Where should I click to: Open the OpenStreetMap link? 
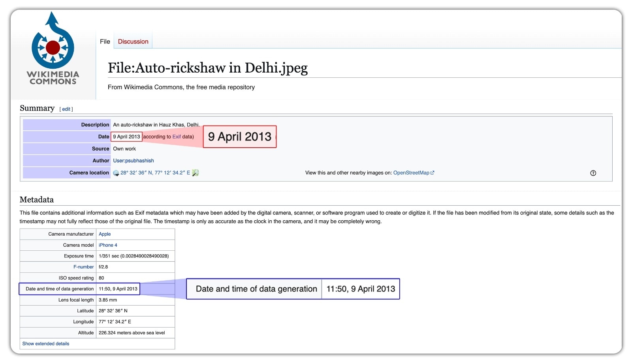(411, 173)
